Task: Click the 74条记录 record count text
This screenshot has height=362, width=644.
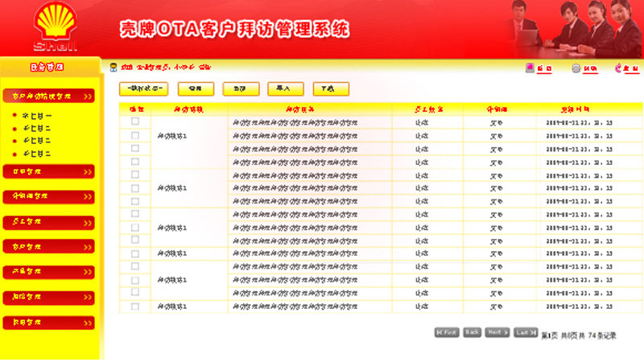Action: click(x=601, y=335)
